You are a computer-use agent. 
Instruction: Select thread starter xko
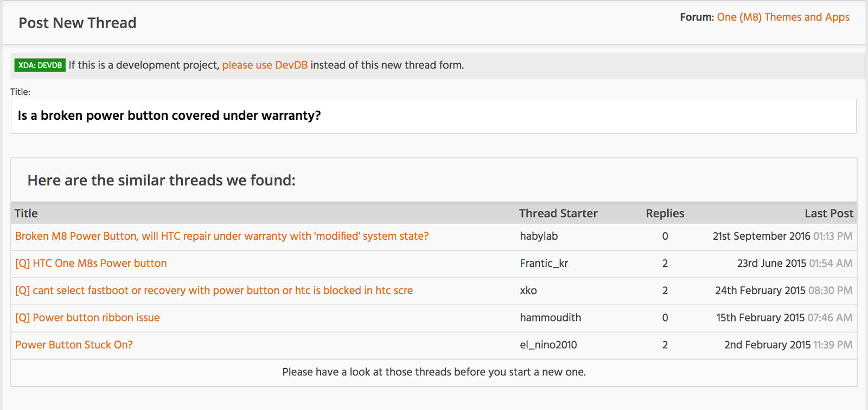pos(528,291)
